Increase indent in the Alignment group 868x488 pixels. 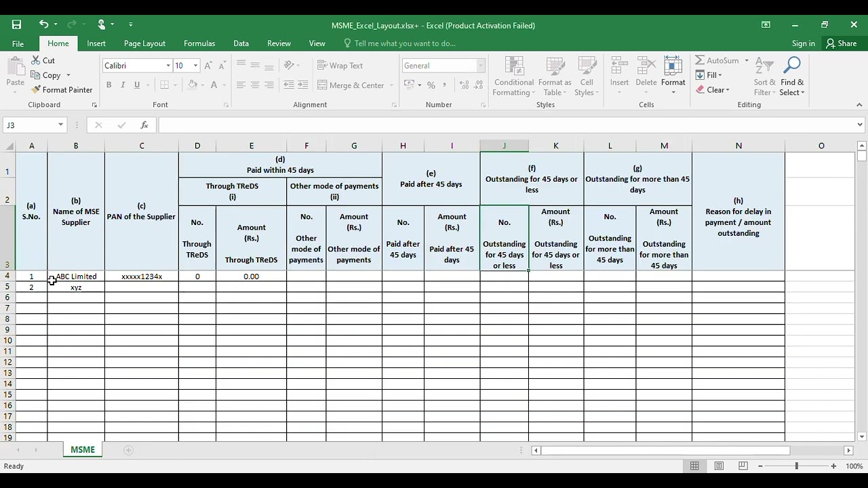click(303, 85)
